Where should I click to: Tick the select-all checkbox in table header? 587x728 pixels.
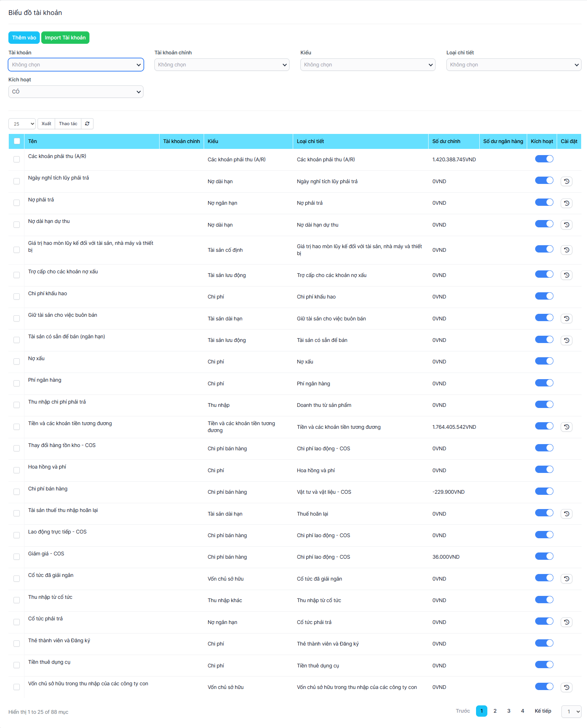pos(17,141)
